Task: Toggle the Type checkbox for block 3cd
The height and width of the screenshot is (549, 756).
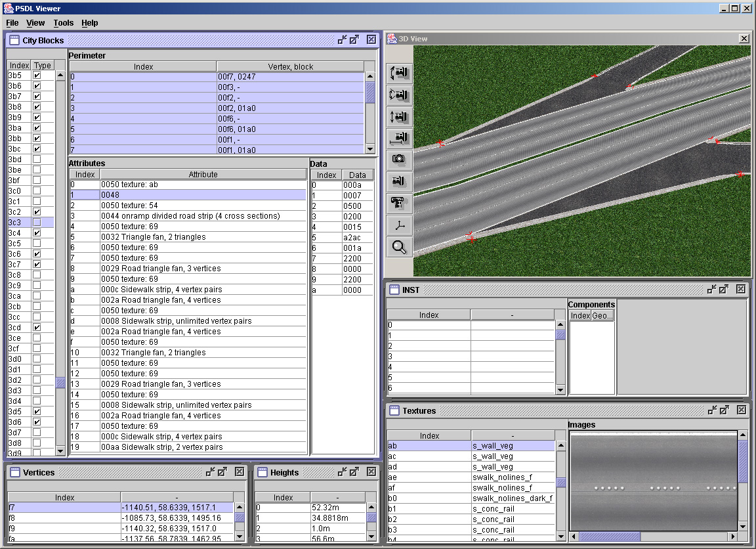Action: pyautogui.click(x=37, y=328)
